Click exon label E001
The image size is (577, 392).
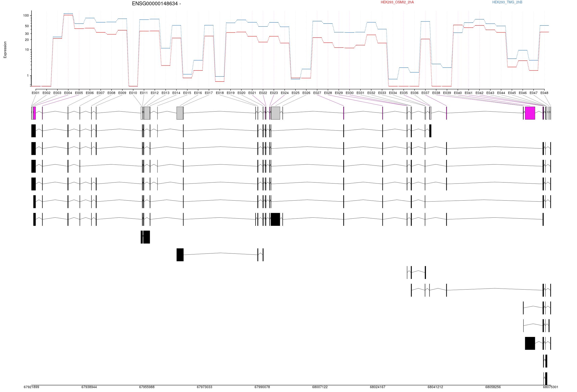click(36, 93)
